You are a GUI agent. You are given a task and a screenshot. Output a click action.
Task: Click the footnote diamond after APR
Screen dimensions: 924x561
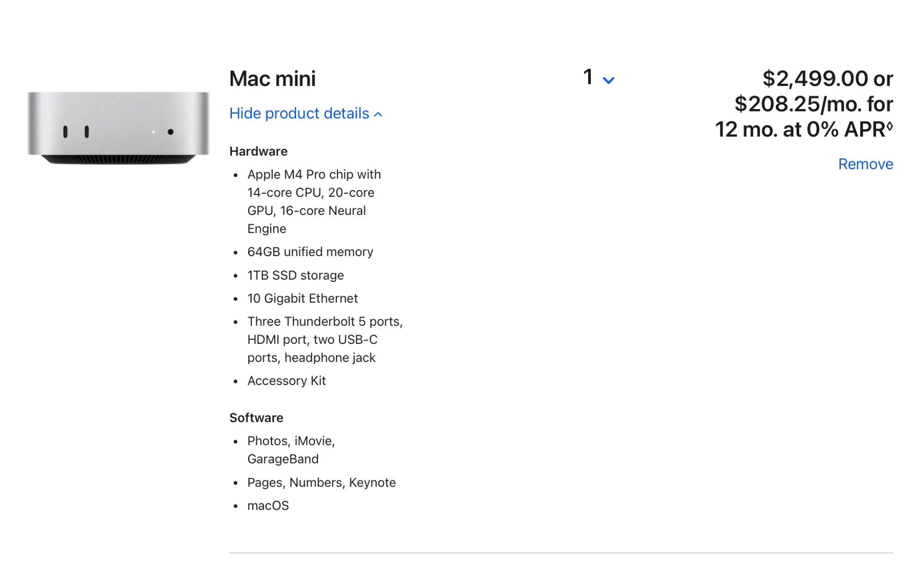click(x=889, y=126)
